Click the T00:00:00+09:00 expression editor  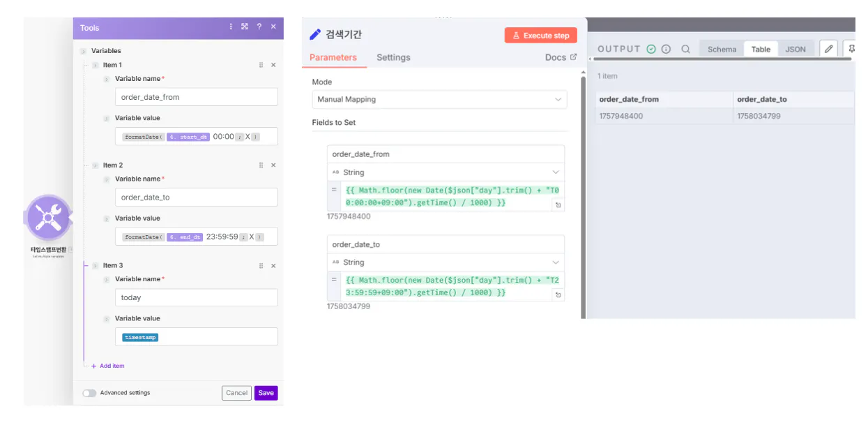[452, 196]
